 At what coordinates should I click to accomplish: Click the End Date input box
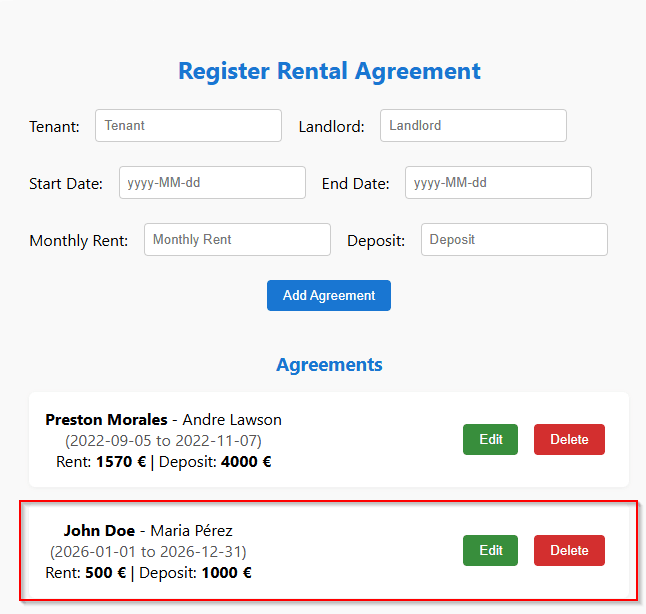498,183
